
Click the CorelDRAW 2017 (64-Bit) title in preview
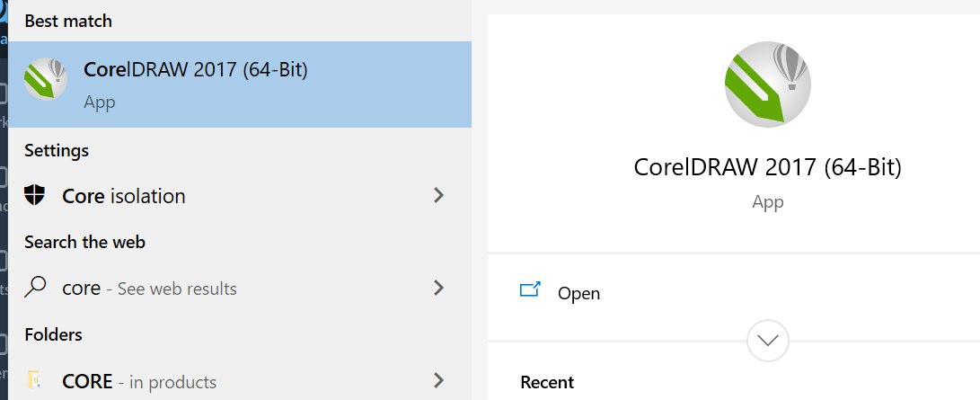(767, 167)
